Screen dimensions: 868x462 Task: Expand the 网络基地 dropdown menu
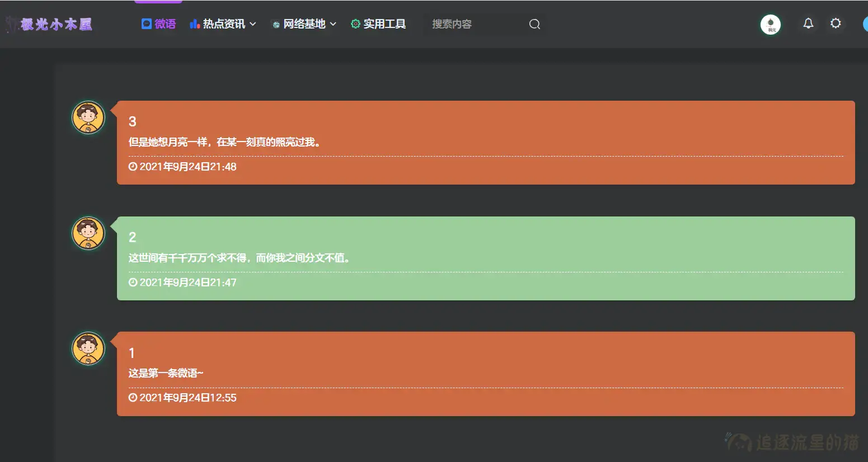[x=304, y=23]
